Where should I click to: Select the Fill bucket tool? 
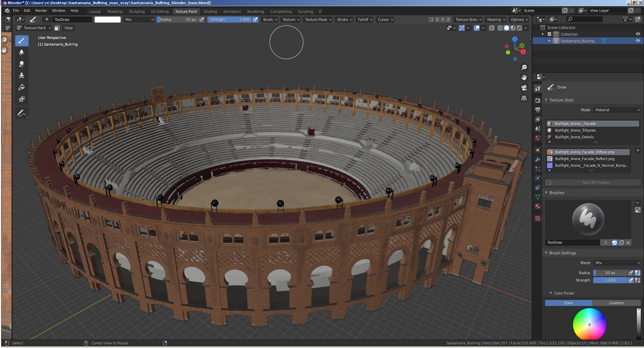pos(21,87)
